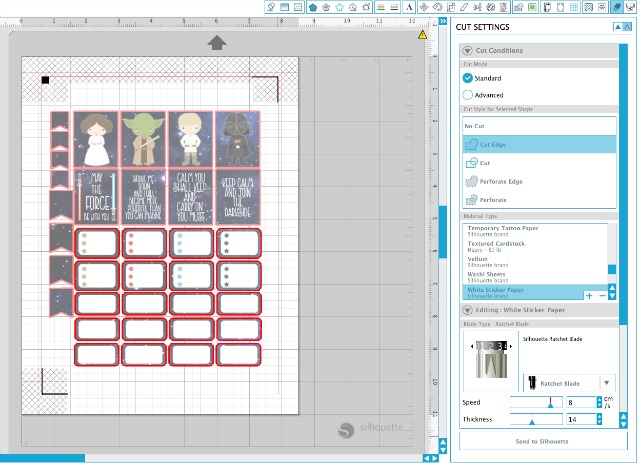Click the Cut Settings panel vertical scrollbar
The image size is (640, 463).
pos(623,184)
